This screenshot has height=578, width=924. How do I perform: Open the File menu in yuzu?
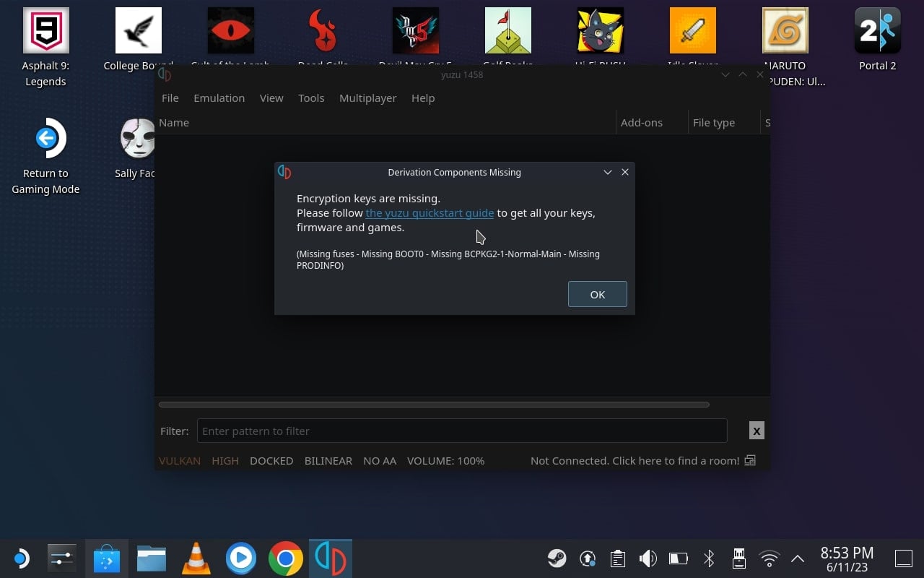click(170, 98)
